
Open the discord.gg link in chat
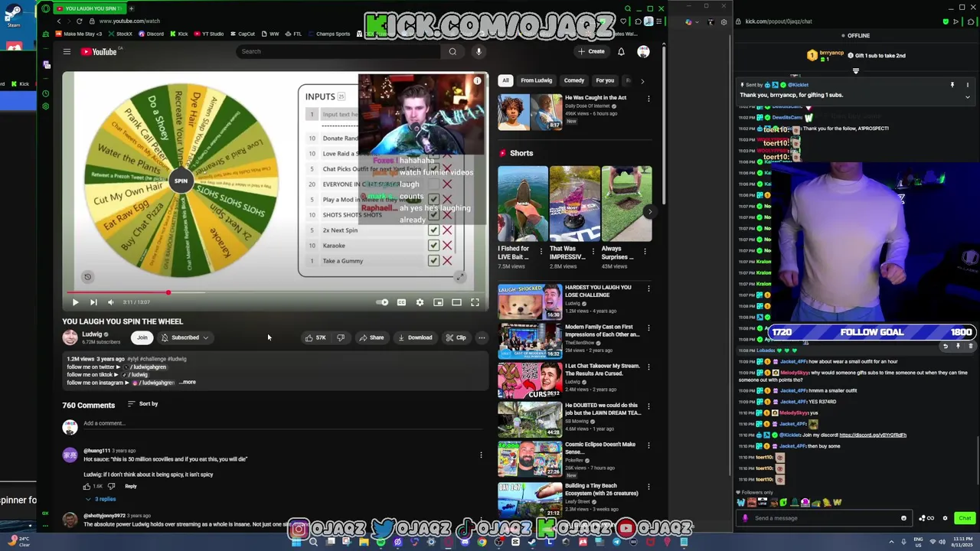pos(873,435)
